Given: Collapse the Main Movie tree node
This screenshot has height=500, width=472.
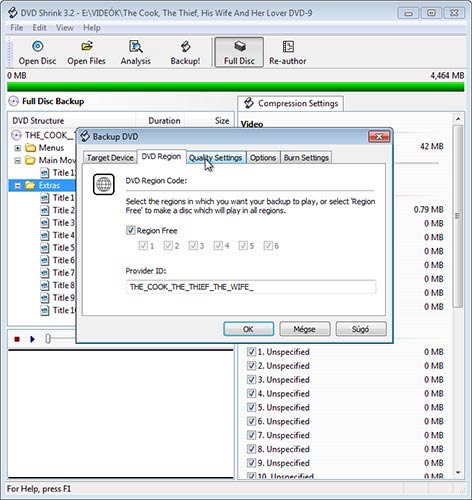Looking at the screenshot, I should tap(18, 161).
